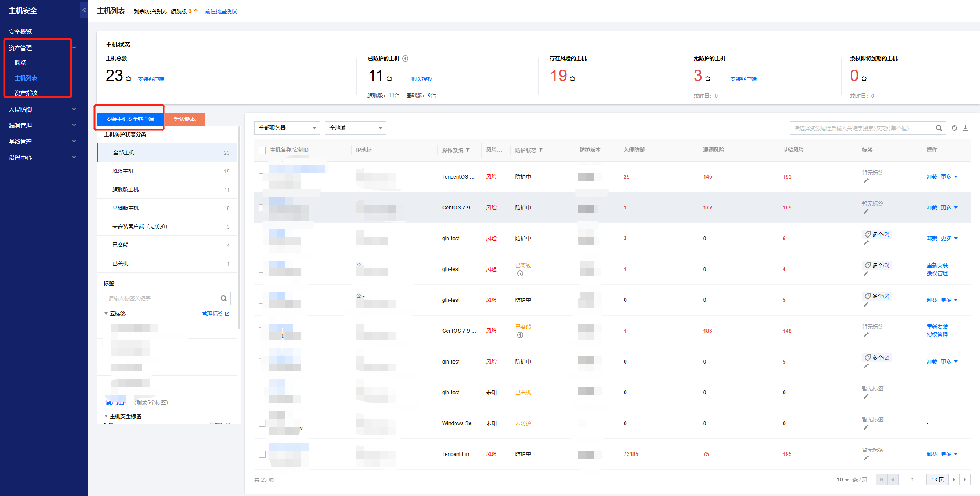
Task: Click filter icon on 防护状态 column
Action: pyautogui.click(x=541, y=150)
